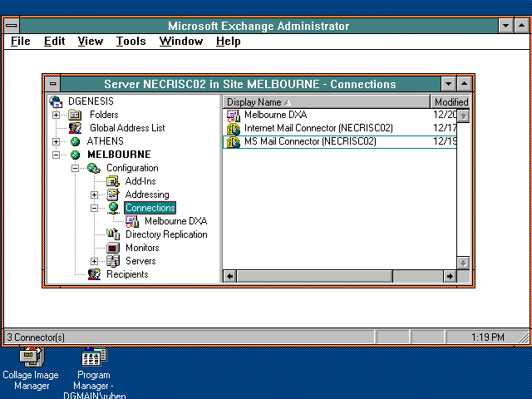Expand the Addressing node

[x=94, y=195]
